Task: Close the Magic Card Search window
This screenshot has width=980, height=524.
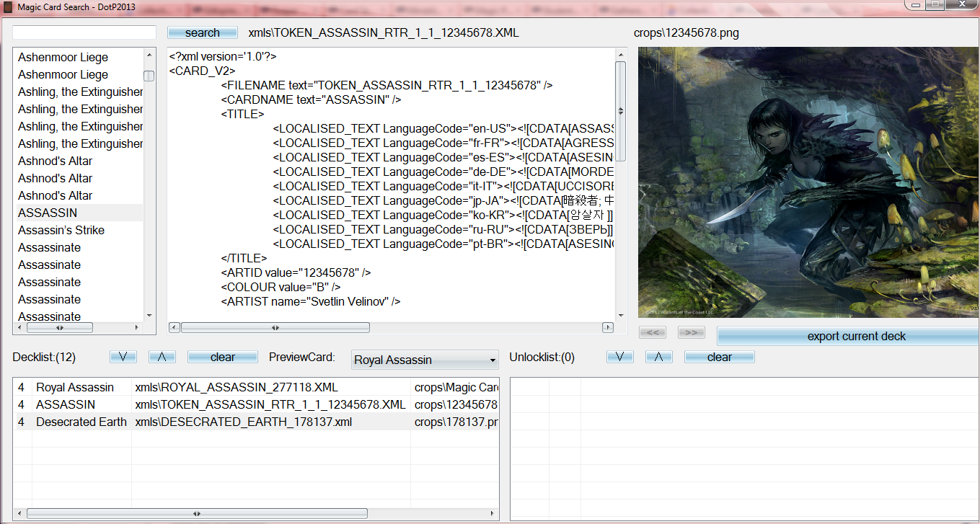Action: 962,5
